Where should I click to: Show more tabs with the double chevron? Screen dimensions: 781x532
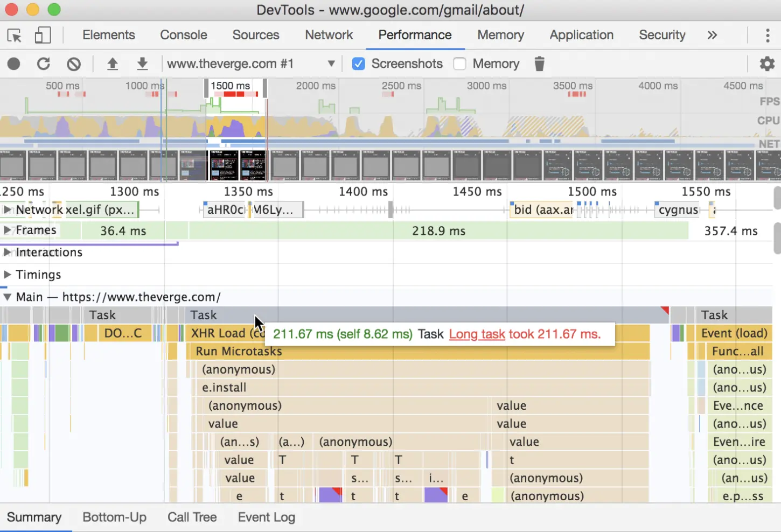pos(712,35)
